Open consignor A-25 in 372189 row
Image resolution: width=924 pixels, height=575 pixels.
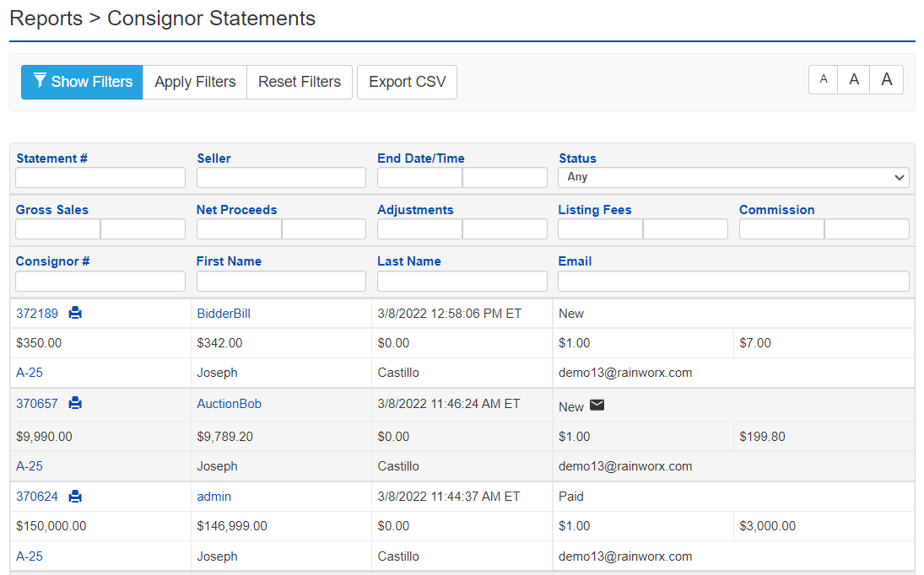click(30, 373)
